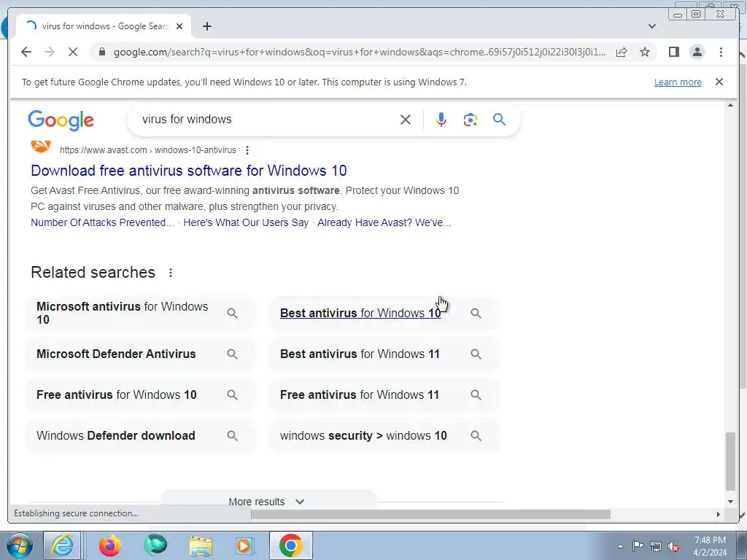The height and width of the screenshot is (560, 747).
Task: Go back to the previous page
Action: click(x=26, y=52)
